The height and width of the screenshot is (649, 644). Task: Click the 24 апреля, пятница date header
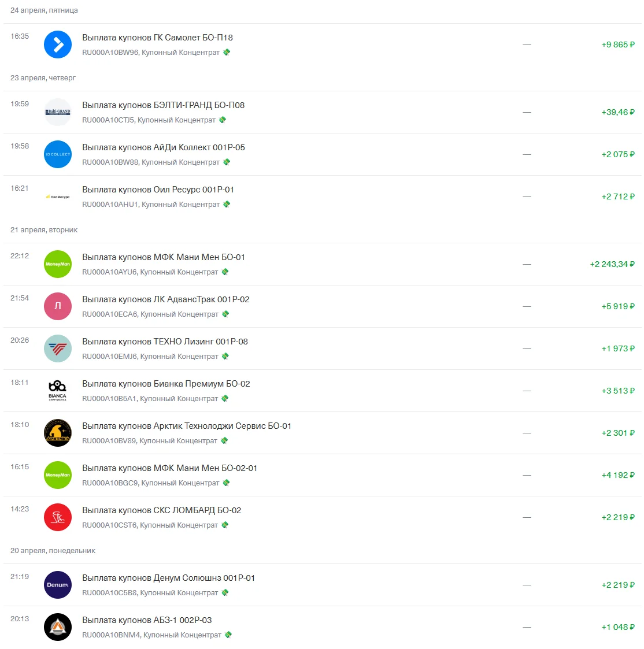(x=44, y=10)
